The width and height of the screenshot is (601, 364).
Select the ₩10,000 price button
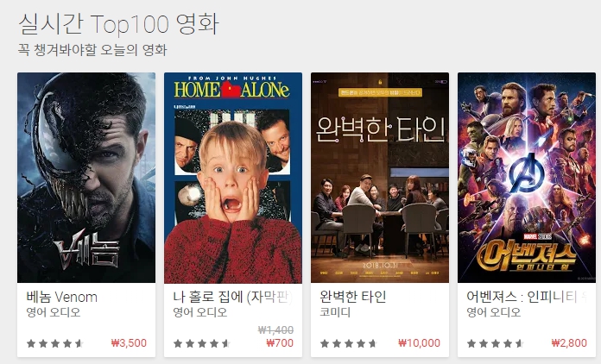pyautogui.click(x=419, y=343)
